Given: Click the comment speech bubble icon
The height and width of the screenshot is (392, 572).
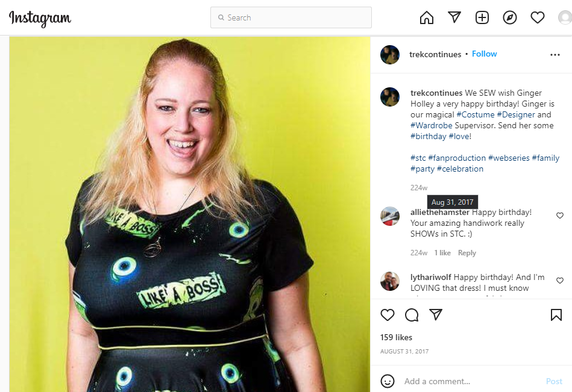Looking at the screenshot, I should click(412, 315).
